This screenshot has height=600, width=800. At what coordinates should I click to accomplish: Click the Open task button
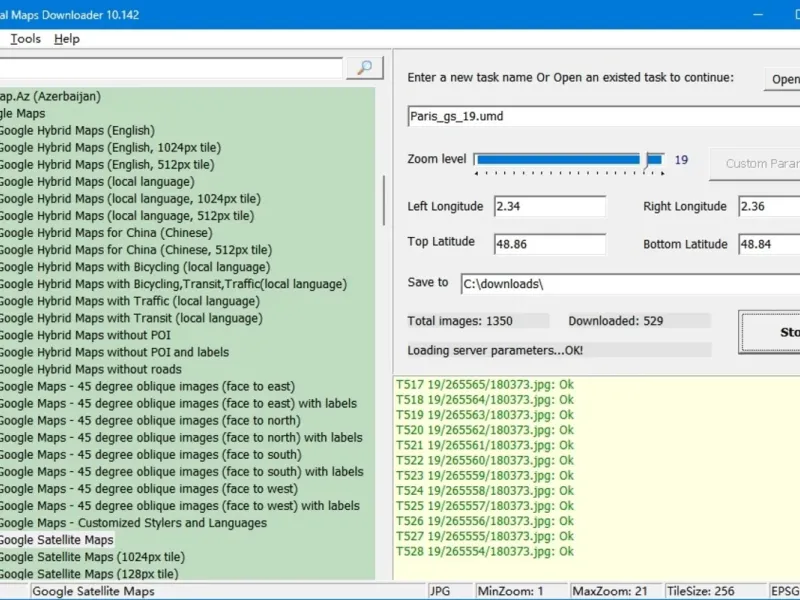783,79
